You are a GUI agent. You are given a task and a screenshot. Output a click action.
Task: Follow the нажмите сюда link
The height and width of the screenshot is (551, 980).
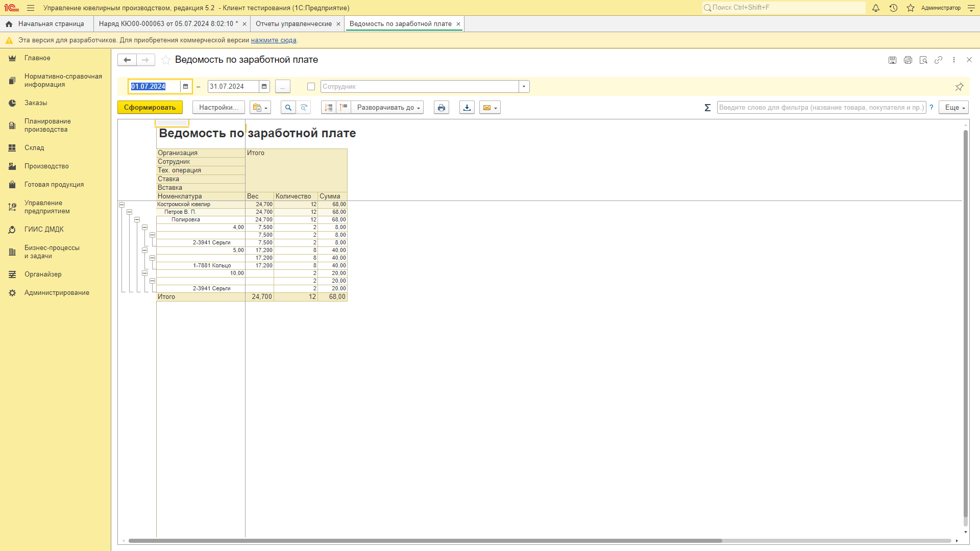point(274,40)
